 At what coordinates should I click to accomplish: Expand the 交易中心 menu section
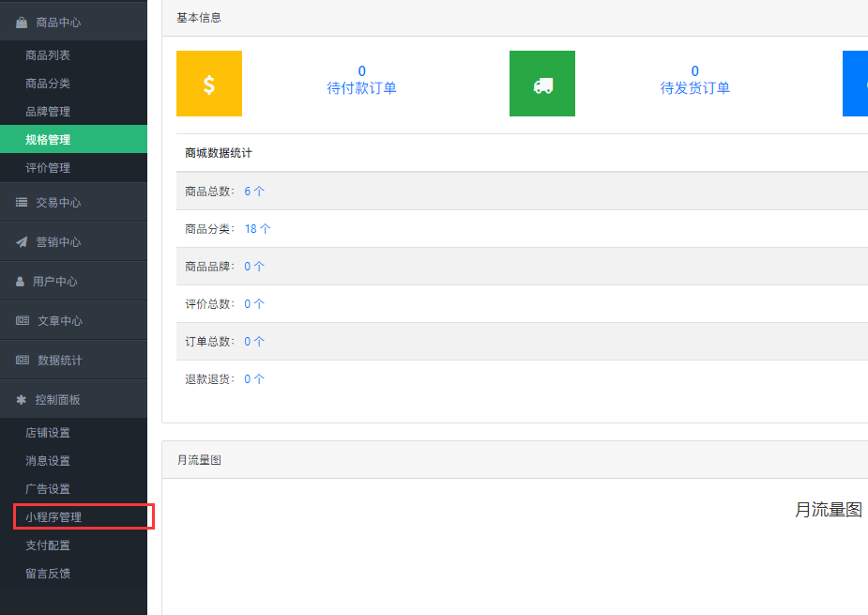(x=58, y=203)
